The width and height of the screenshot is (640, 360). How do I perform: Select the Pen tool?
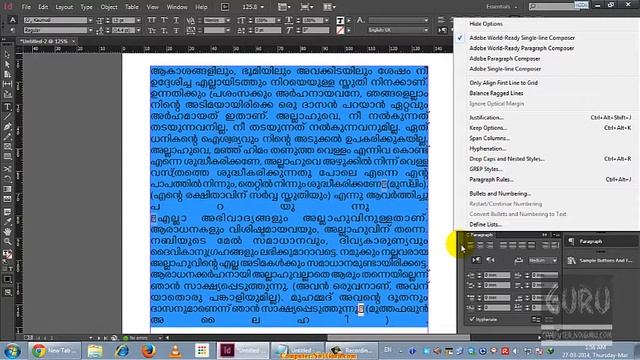click(7, 127)
